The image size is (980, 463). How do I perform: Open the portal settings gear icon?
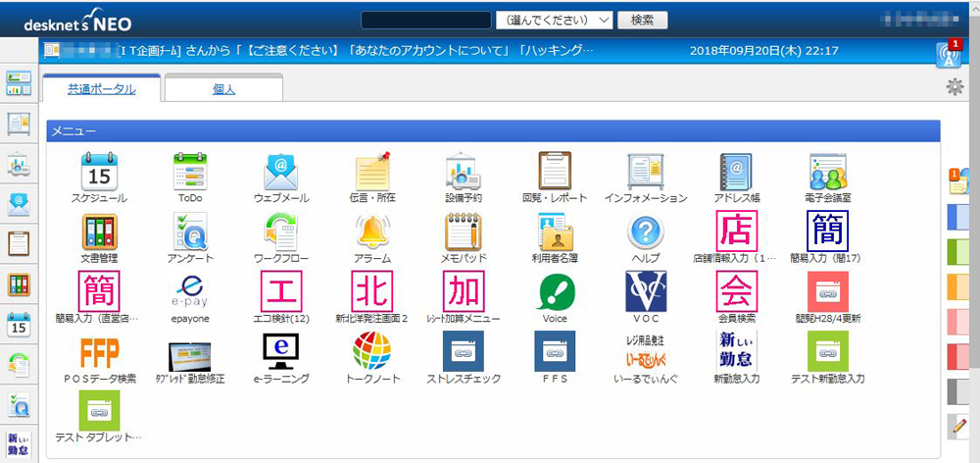(955, 87)
